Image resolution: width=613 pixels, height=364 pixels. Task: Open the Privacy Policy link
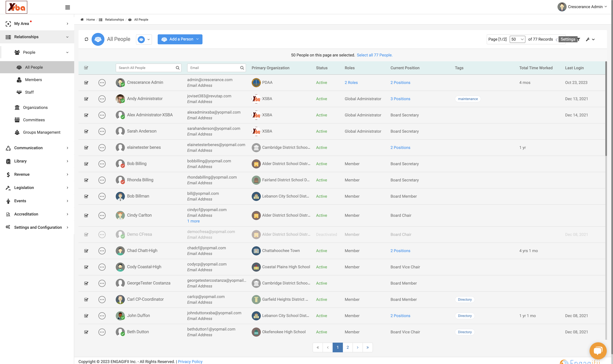coord(190,362)
